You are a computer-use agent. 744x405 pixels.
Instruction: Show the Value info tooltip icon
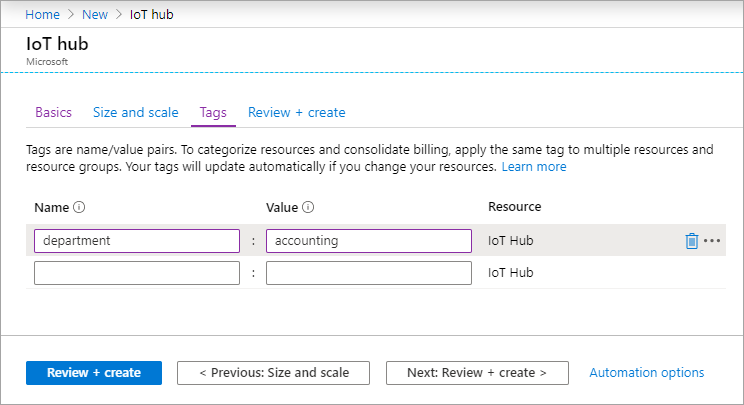[309, 208]
